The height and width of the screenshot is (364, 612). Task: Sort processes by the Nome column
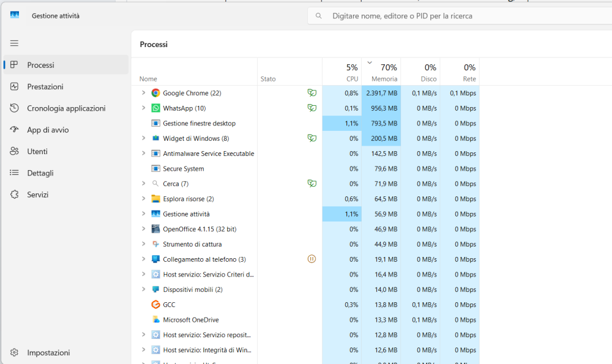coord(195,72)
